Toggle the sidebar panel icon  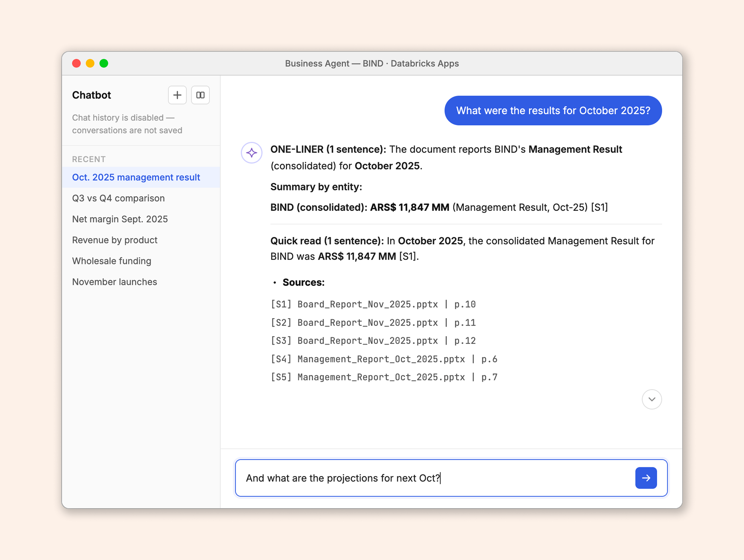point(201,95)
